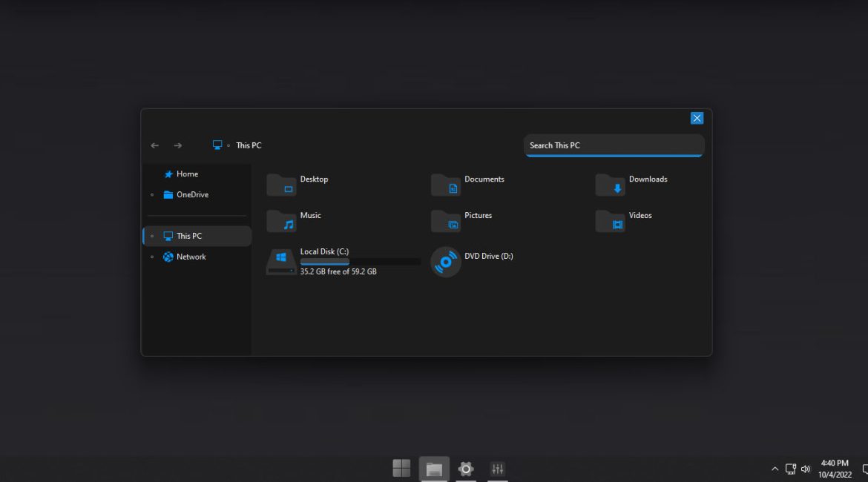Open the Videos folder icon
This screenshot has height=482, width=868.
[x=610, y=221]
